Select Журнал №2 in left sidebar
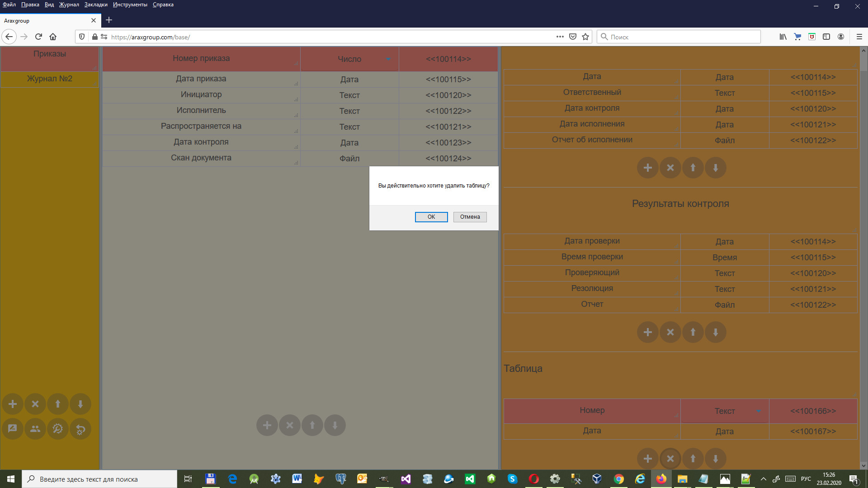The height and width of the screenshot is (488, 868). (49, 79)
